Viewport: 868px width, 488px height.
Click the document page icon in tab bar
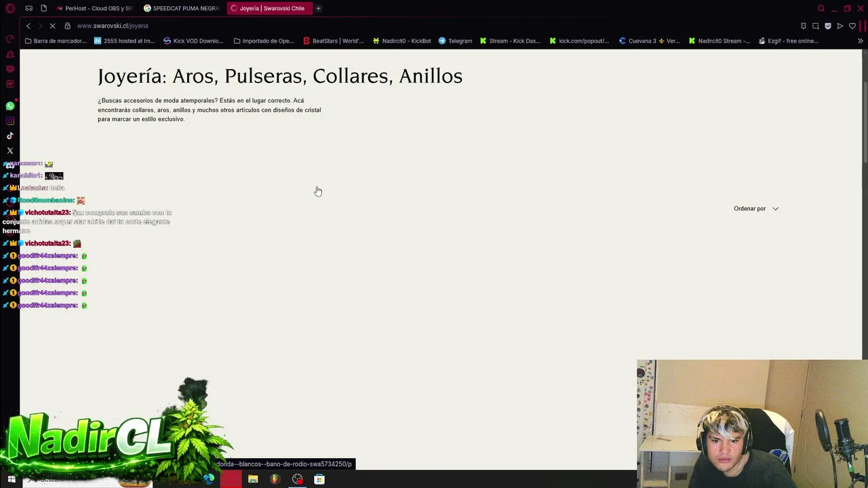pos(43,8)
